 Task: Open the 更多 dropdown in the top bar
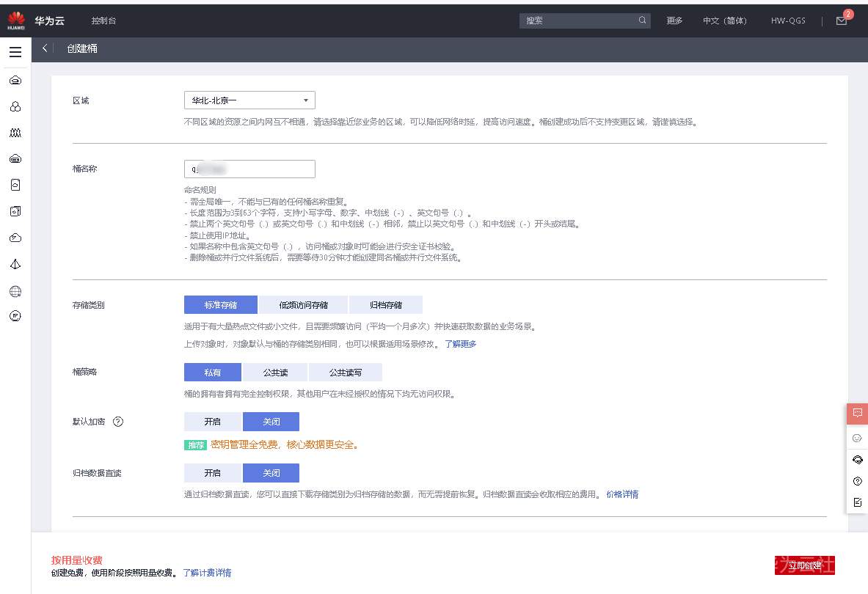pos(674,21)
